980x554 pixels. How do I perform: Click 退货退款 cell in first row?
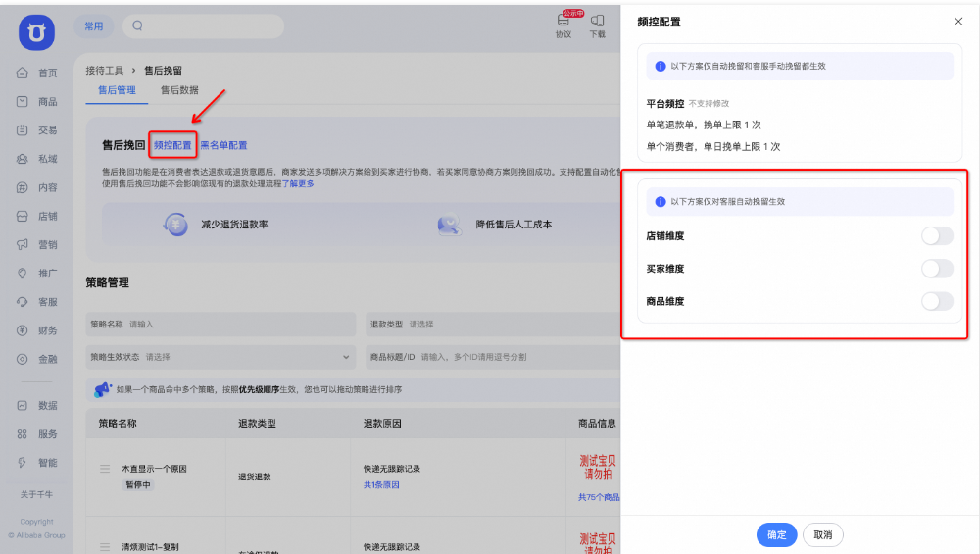click(x=255, y=477)
